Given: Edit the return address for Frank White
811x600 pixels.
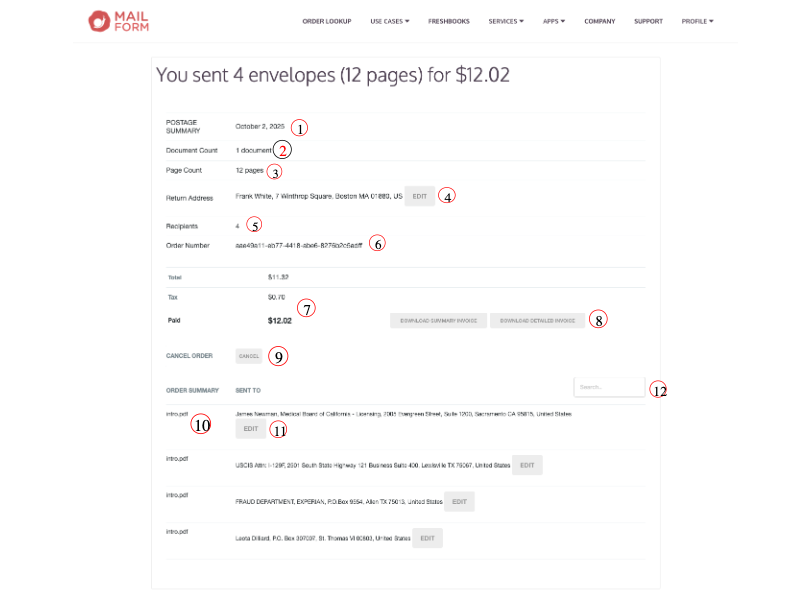Looking at the screenshot, I should click(419, 197).
